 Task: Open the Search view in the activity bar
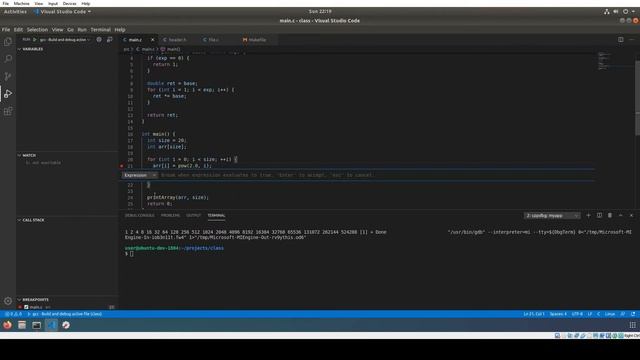[8, 59]
